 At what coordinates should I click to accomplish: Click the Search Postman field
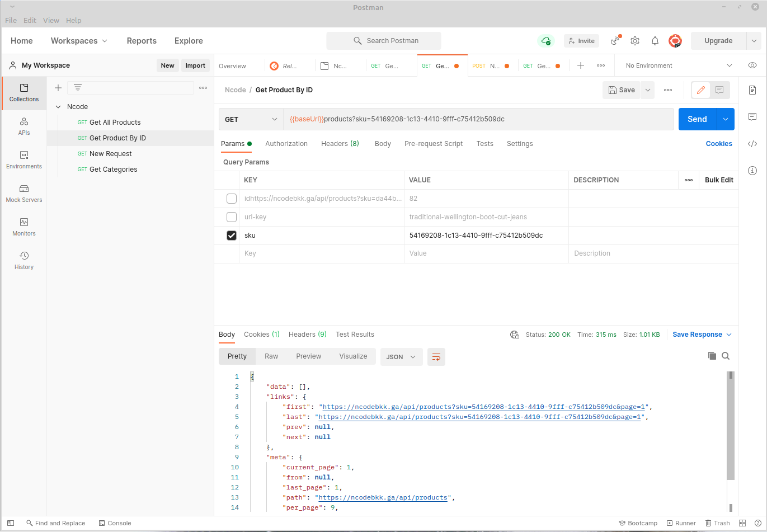tap(384, 41)
